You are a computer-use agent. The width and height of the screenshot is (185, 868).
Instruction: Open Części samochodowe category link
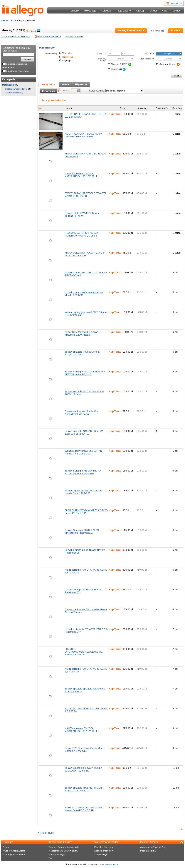[16, 89]
